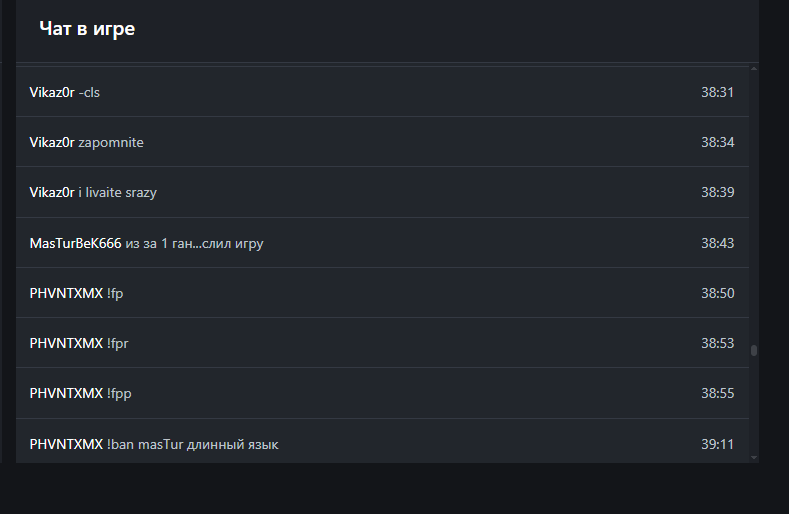Viewport: 789px width, 514px height.
Task: Jump to the 38:43 timestamp
Action: (717, 243)
